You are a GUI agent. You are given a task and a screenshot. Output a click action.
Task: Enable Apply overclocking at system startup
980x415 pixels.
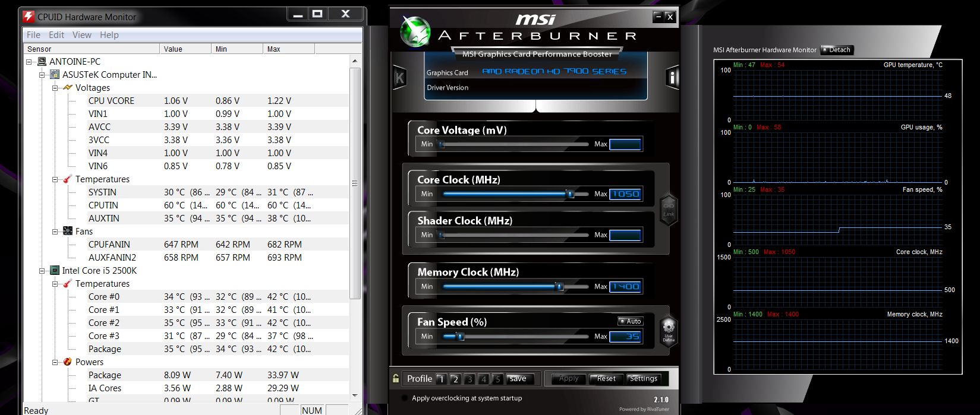(405, 398)
